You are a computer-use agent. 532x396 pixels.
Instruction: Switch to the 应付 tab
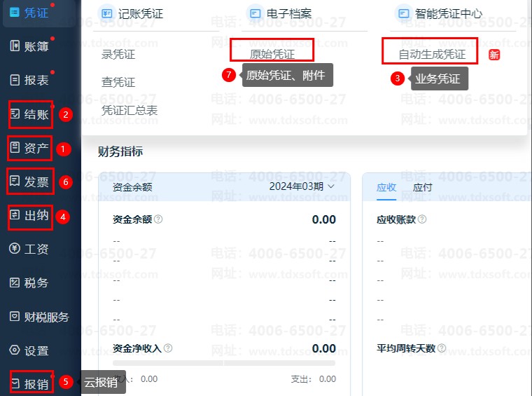(x=422, y=187)
